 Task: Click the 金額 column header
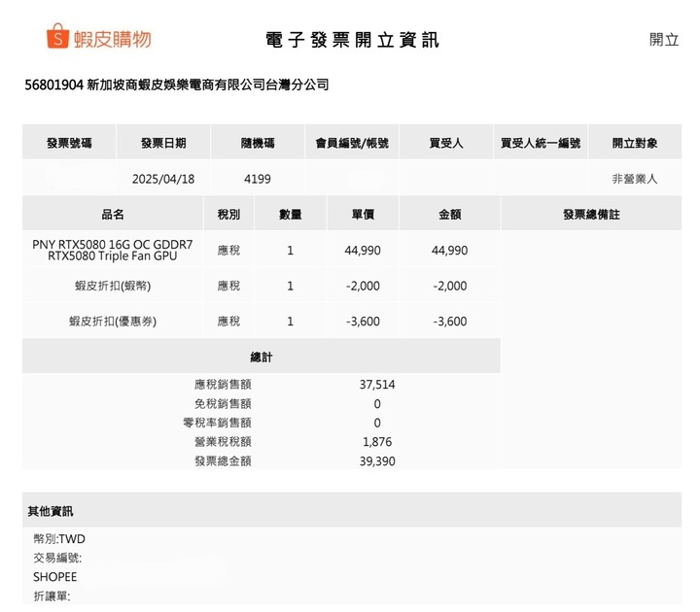click(449, 215)
